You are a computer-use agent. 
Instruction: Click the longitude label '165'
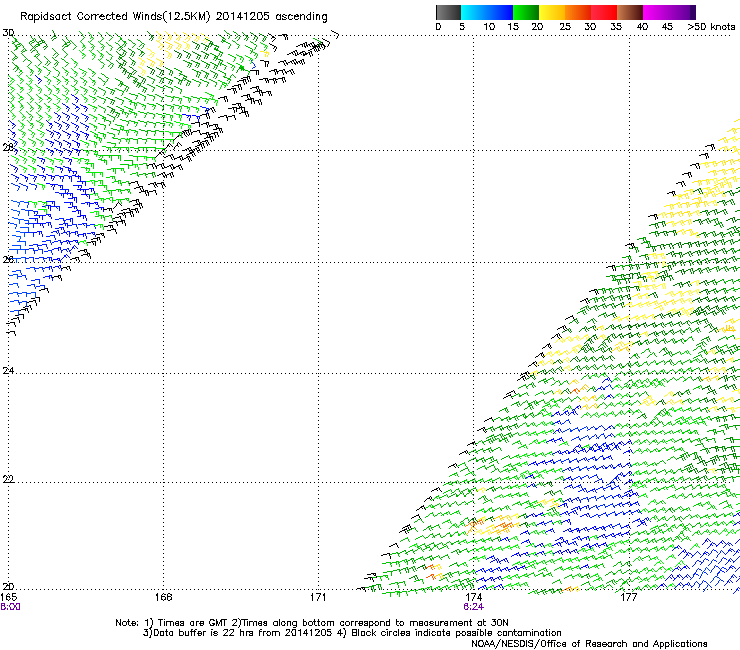click(x=8, y=597)
